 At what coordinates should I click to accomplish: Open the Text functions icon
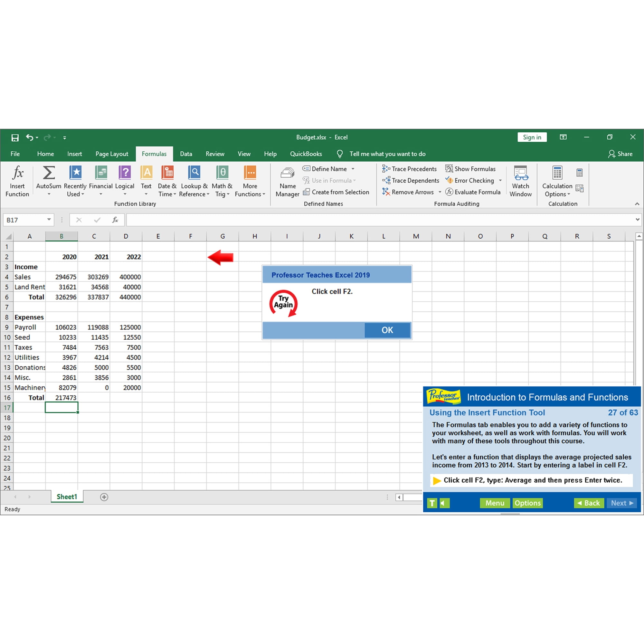[146, 173]
